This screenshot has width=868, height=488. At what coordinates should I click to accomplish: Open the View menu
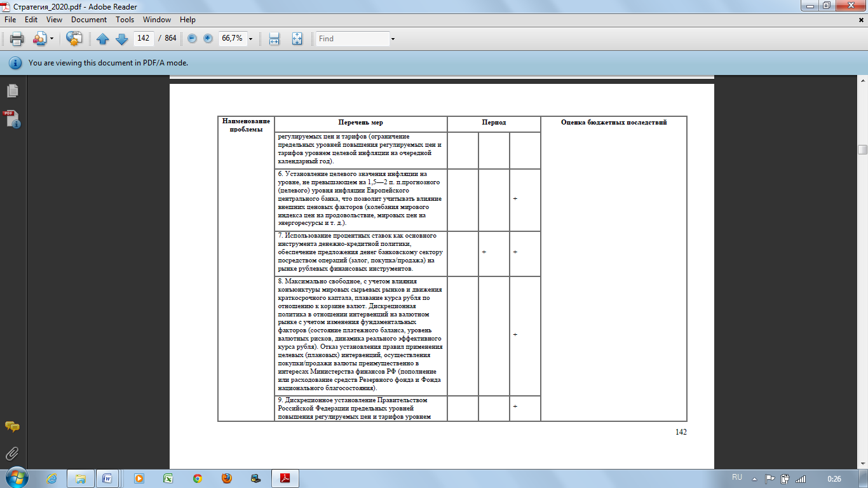tap(55, 20)
